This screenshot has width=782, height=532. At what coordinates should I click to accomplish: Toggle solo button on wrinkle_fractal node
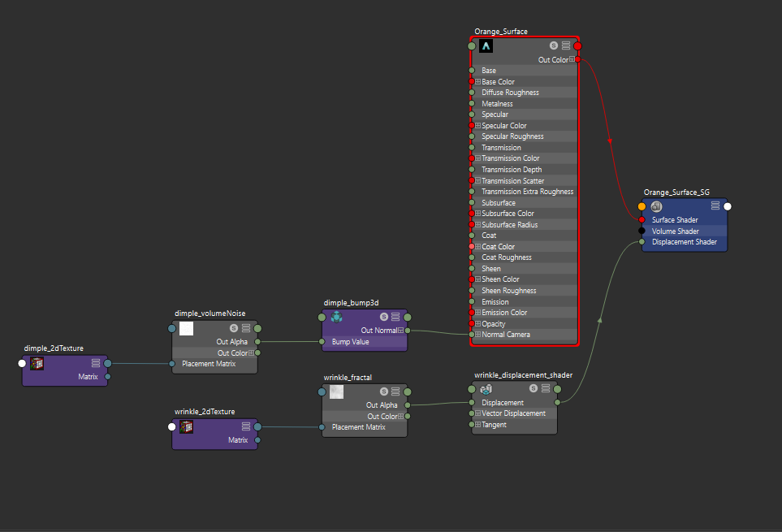click(383, 392)
